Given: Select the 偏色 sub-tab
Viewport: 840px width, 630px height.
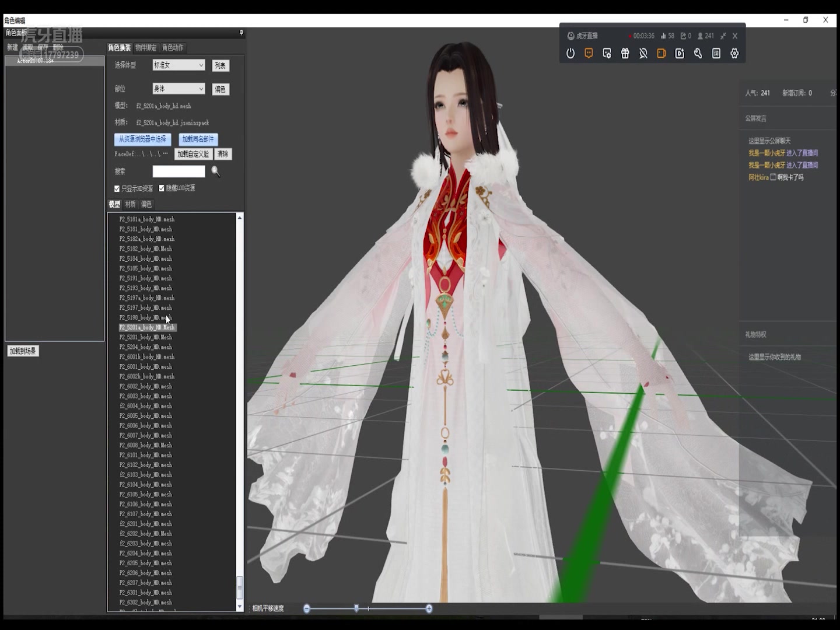Looking at the screenshot, I should point(146,204).
